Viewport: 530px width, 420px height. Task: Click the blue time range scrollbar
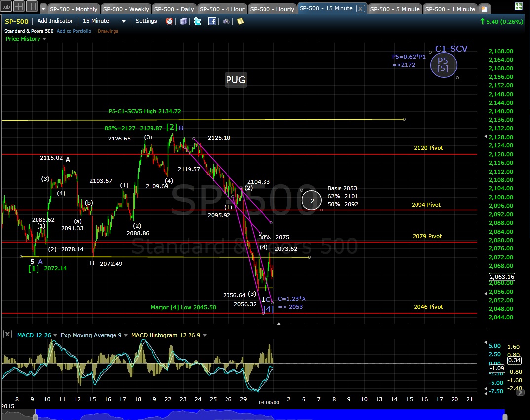pyautogui.click(x=270, y=415)
